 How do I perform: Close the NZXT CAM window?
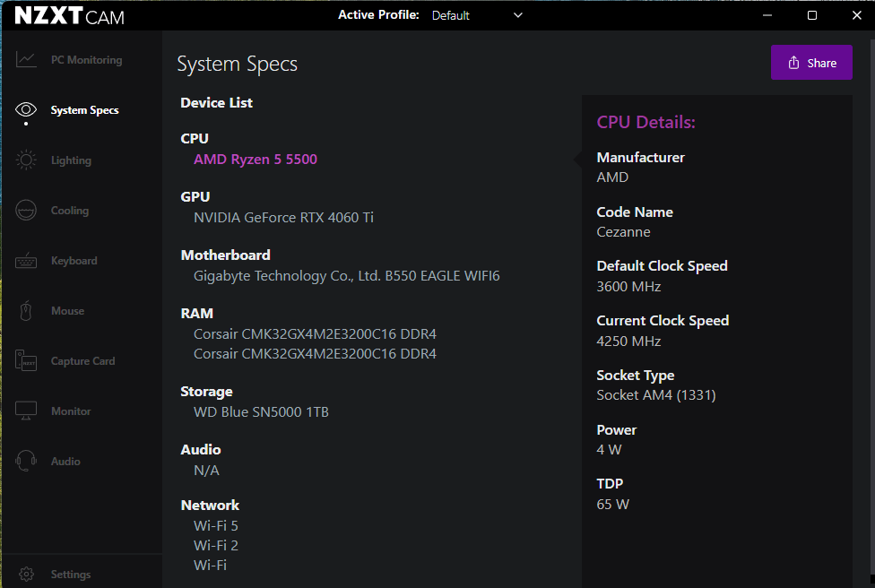click(856, 15)
